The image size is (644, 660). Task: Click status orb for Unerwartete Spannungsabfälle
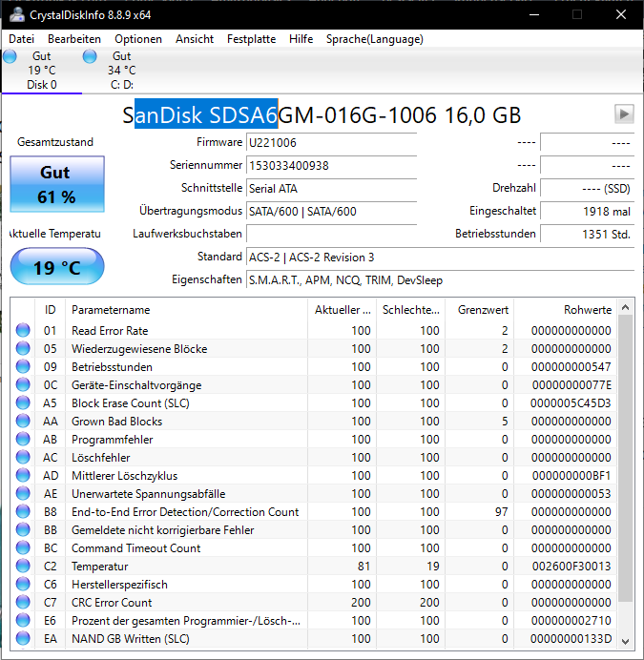(x=23, y=493)
